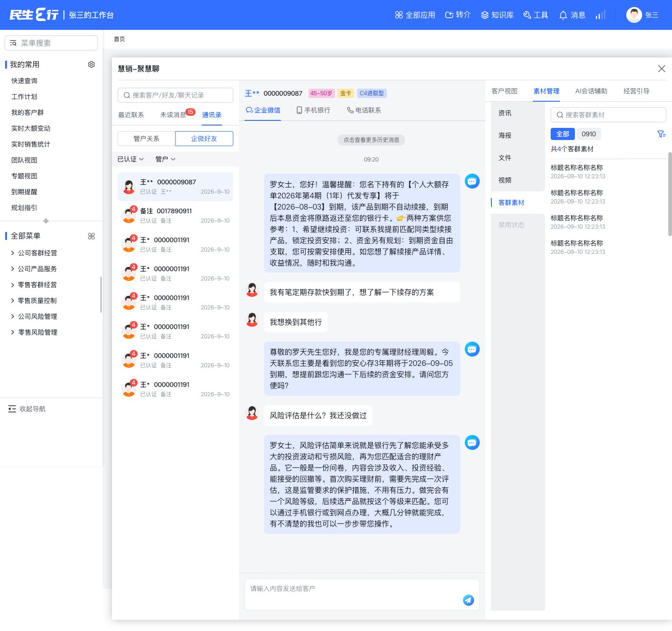Open the 管户 dropdown filter
672x631 pixels.
[166, 159]
